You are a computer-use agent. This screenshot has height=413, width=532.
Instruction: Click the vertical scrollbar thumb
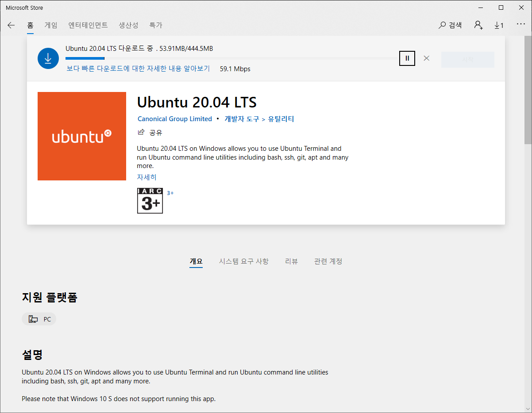pos(528,91)
